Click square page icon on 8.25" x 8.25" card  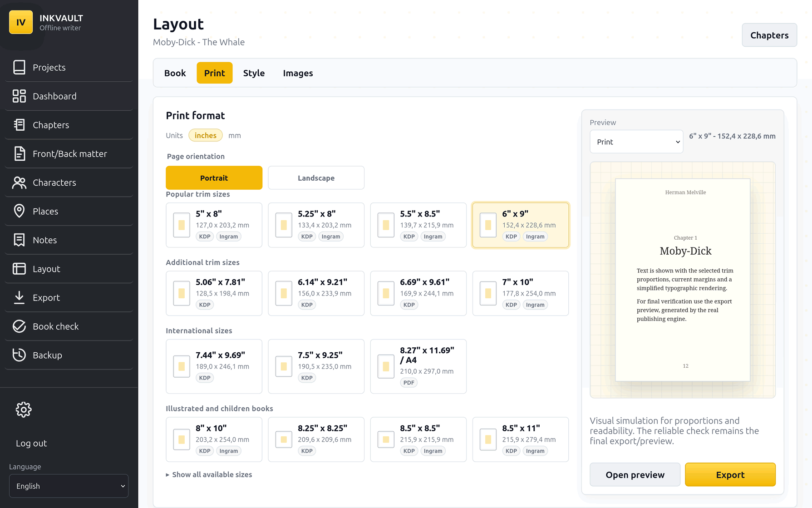(x=284, y=439)
